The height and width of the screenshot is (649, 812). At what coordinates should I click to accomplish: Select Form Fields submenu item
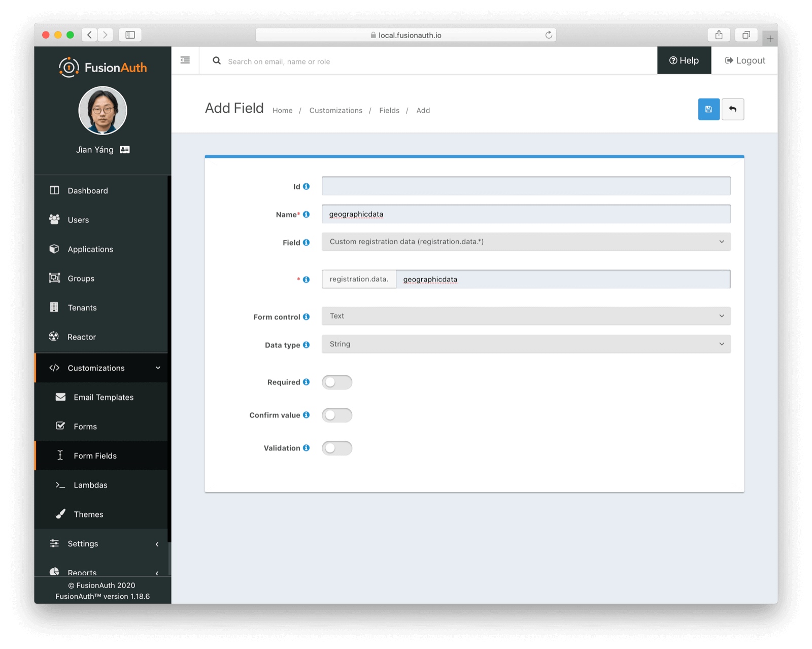(101, 456)
